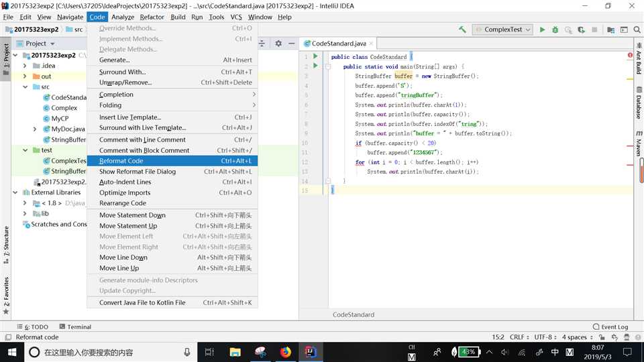Click the CodeStandard breadcrumb below the editor
Viewport: 644px width, 362px height.
(354, 314)
